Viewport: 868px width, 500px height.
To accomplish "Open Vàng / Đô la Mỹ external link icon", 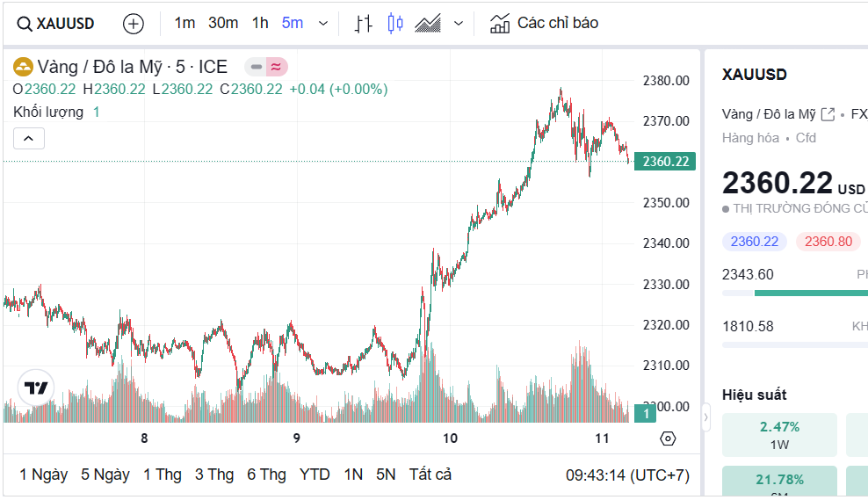I will pyautogui.click(x=828, y=114).
